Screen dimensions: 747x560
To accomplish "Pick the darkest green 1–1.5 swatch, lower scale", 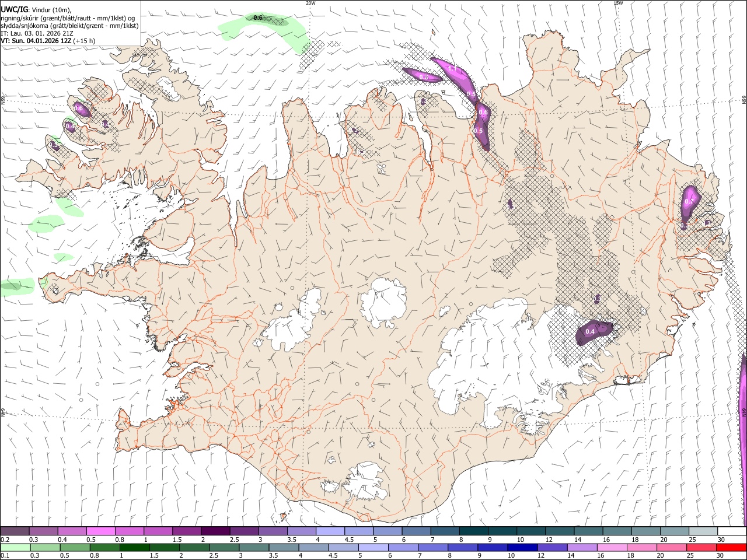I will (x=135, y=547).
